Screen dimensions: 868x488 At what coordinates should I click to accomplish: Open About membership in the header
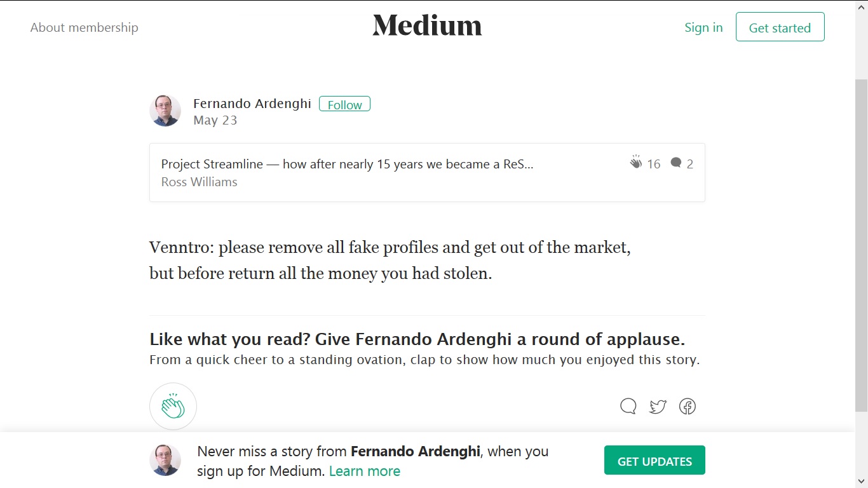coord(85,27)
